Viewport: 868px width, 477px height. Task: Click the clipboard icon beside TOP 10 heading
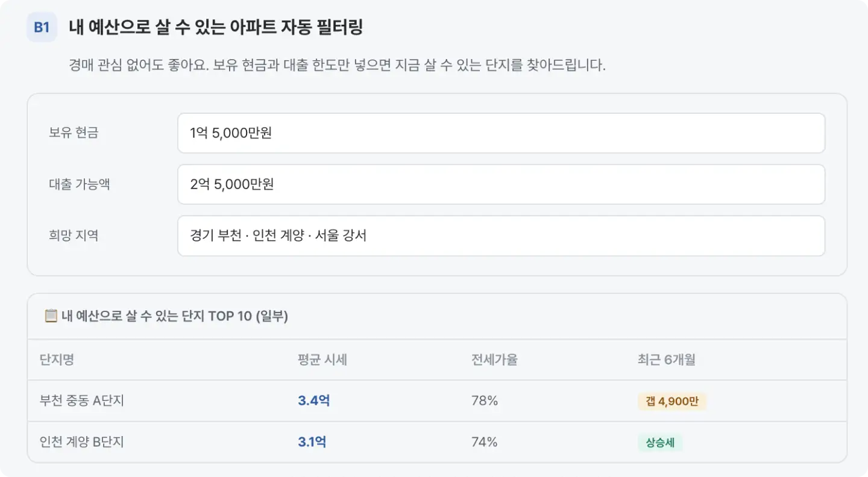[51, 316]
